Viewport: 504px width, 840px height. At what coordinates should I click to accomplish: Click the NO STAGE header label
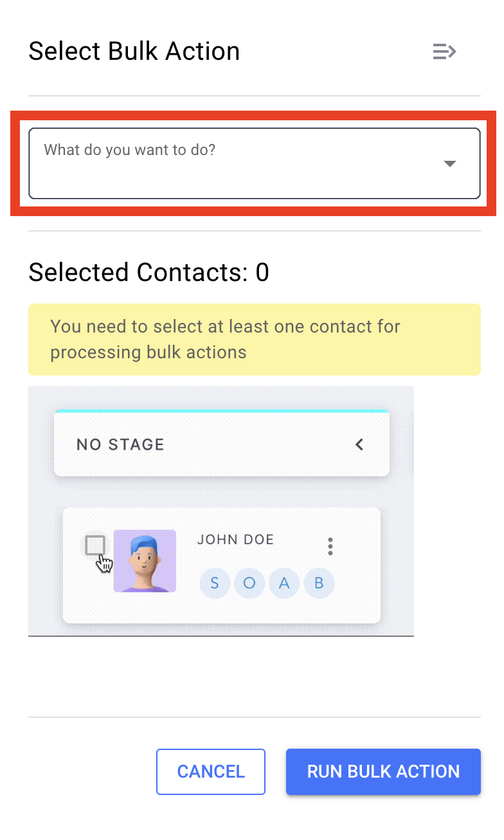120,444
